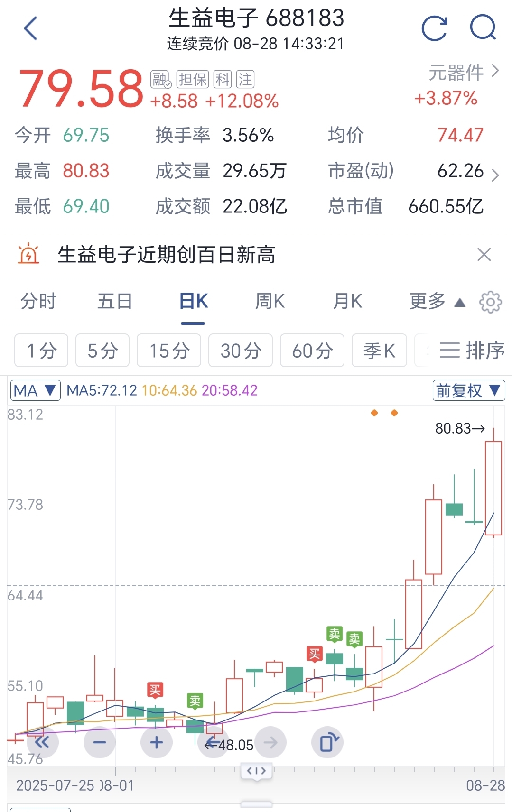This screenshot has width=512, height=812.
Task: Expand 市盈(动) details chevron
Action: [x=495, y=175]
